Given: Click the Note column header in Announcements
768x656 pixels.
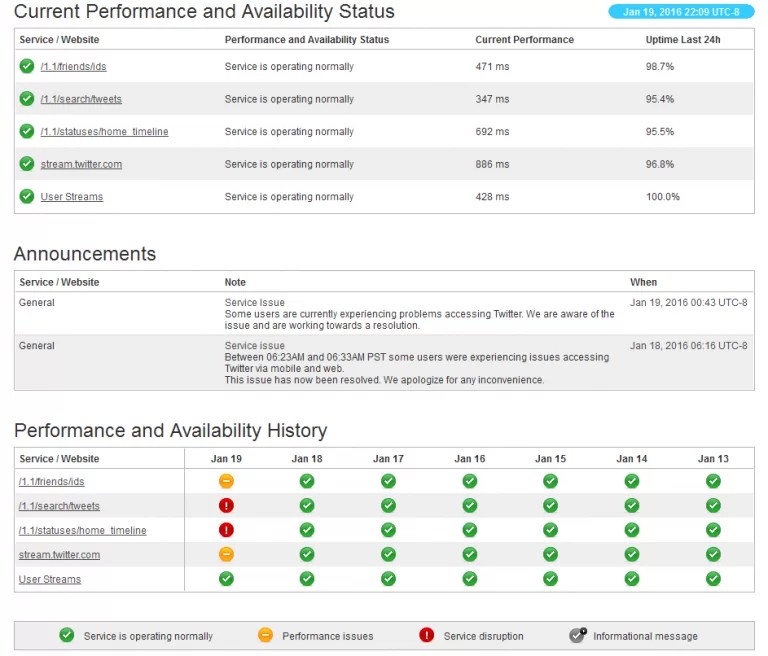Looking at the screenshot, I should (x=235, y=282).
